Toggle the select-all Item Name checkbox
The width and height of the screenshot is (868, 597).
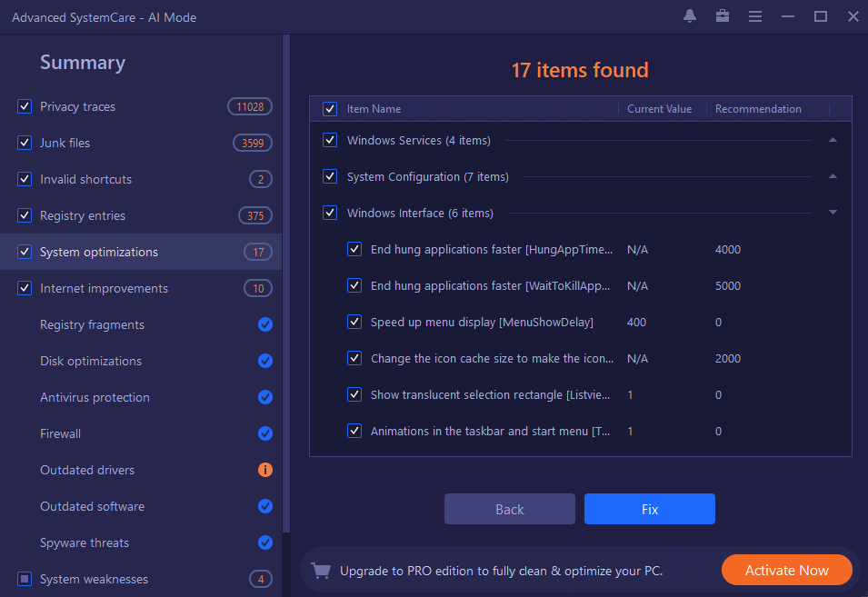pos(330,109)
